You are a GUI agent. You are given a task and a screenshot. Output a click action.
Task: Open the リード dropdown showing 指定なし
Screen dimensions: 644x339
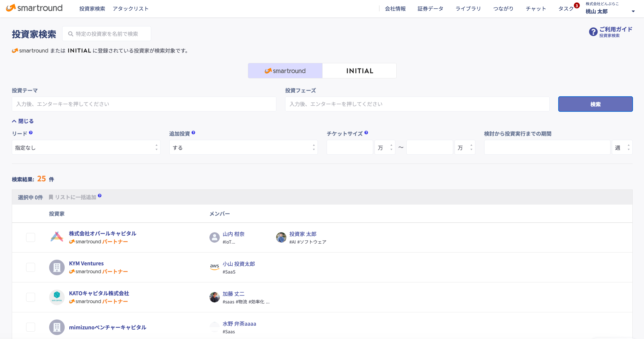[x=86, y=147]
